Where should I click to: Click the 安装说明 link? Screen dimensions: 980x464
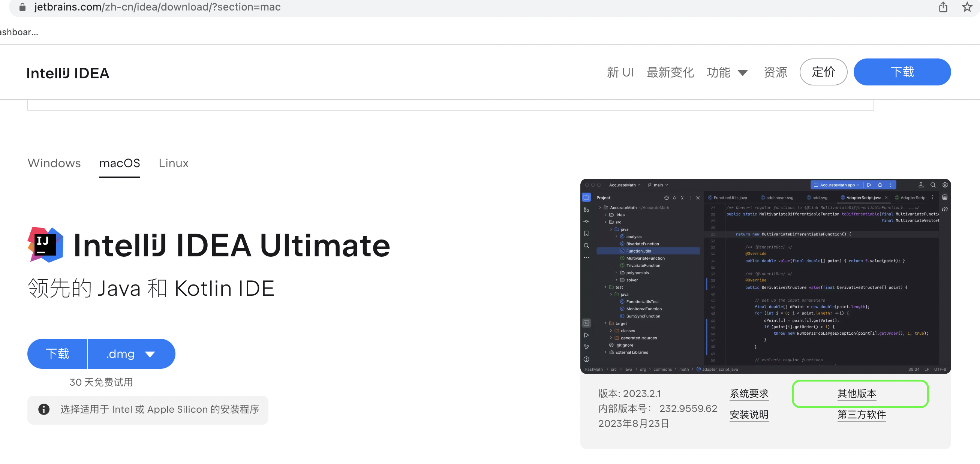pos(749,414)
